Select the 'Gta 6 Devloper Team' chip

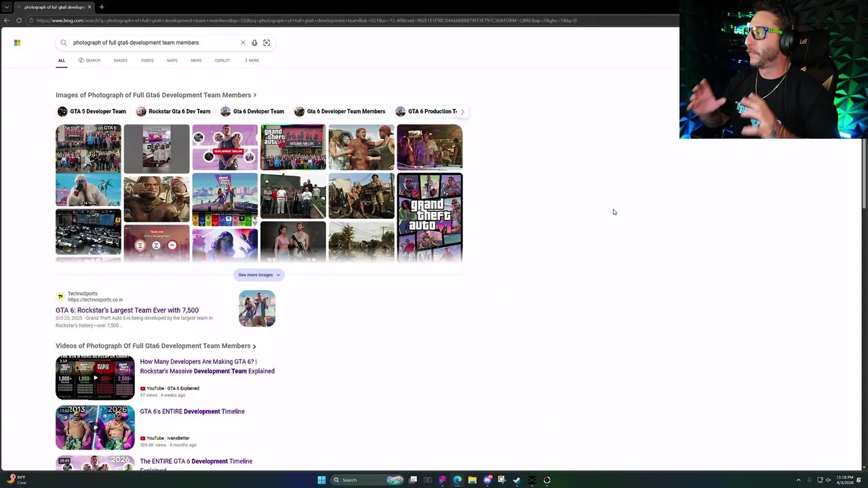click(x=252, y=111)
